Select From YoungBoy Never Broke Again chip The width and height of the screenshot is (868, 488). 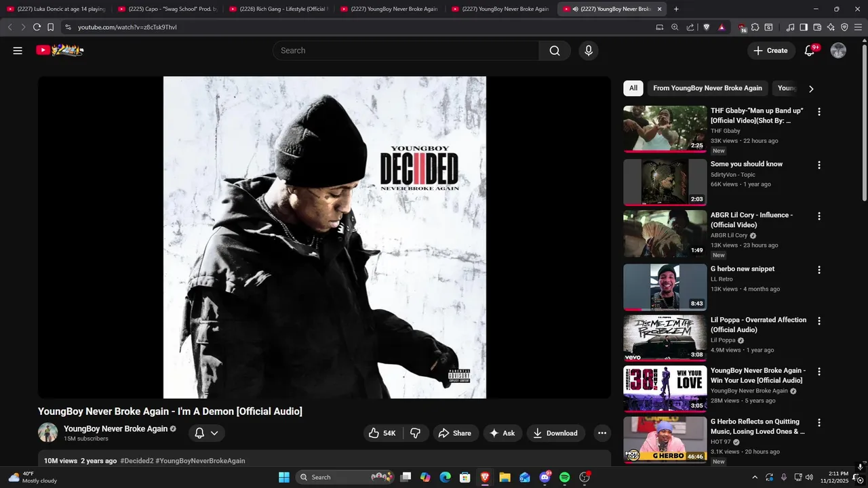click(x=707, y=88)
